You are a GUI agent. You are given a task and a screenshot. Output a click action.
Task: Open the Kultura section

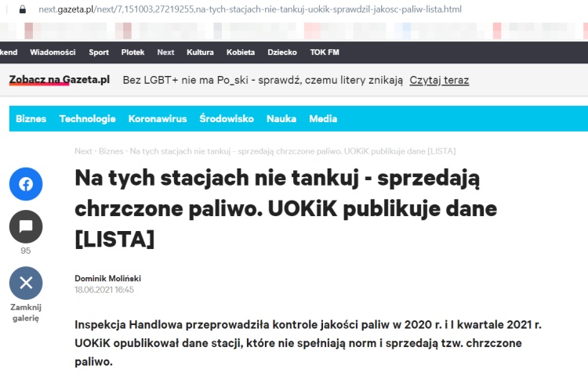(200, 52)
